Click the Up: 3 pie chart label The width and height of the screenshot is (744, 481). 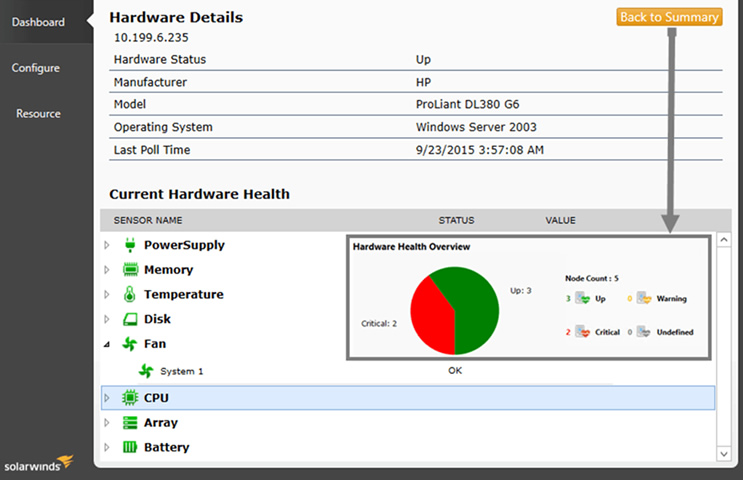pos(521,290)
